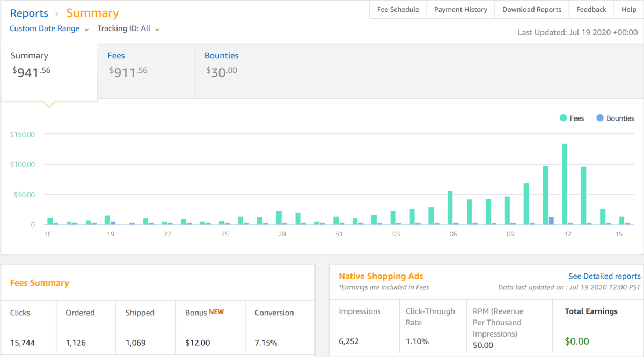Switch to the Bounties tab

(x=221, y=55)
